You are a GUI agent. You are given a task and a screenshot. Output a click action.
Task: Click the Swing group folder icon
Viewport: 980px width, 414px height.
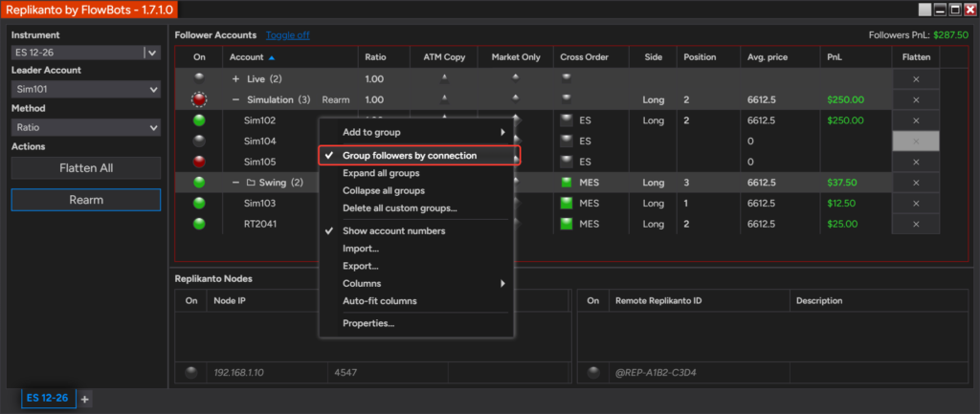point(251,183)
